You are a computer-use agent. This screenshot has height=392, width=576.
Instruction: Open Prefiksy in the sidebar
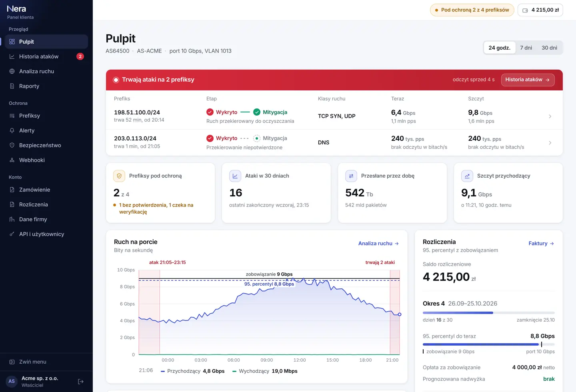(x=46, y=116)
